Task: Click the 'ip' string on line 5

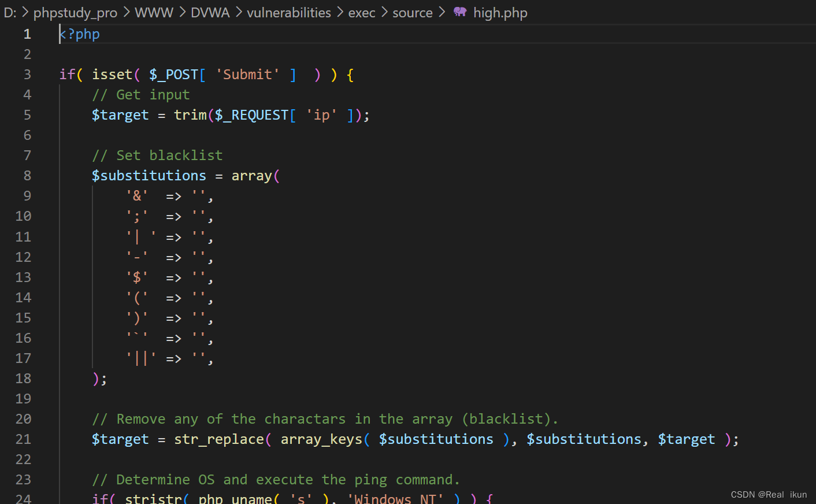Action: [322, 115]
